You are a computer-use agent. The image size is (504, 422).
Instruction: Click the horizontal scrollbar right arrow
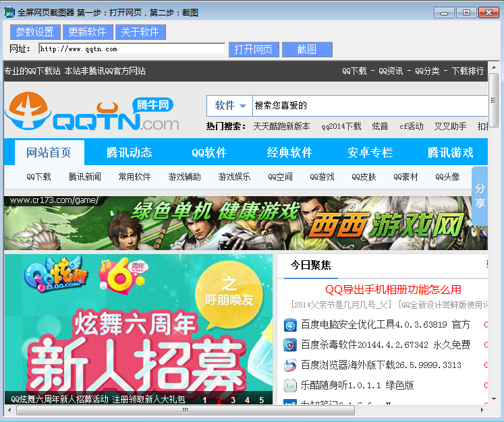coord(482,410)
